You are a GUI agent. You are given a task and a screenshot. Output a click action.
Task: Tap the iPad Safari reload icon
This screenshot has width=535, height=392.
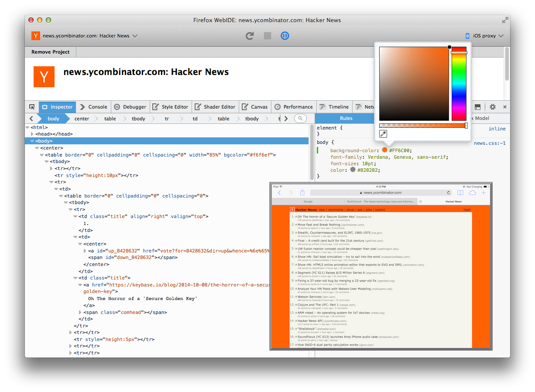(x=448, y=192)
